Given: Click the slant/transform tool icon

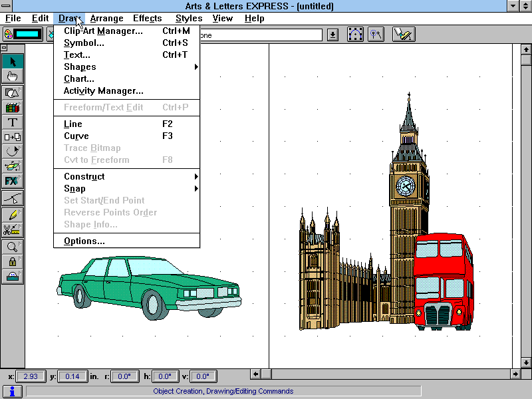Looking at the screenshot, I should 13,166.
